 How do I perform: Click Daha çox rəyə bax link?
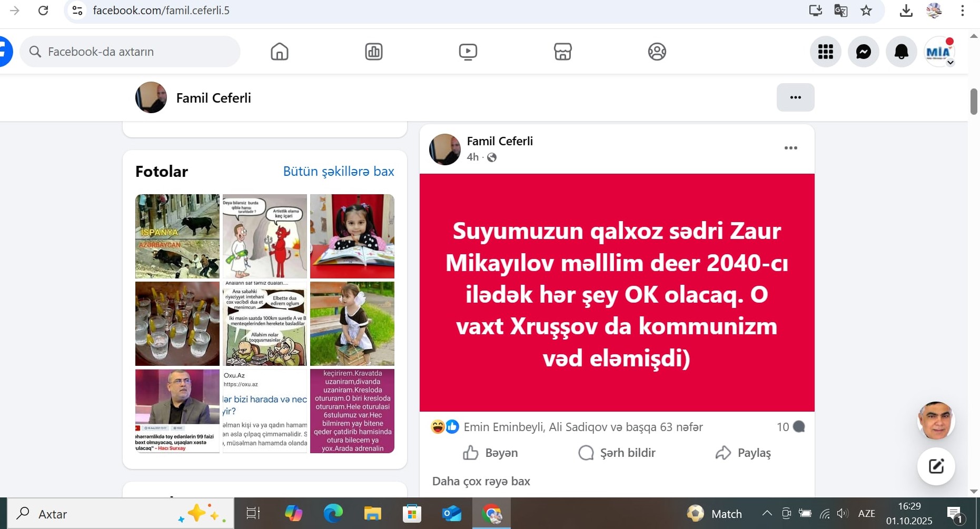tap(481, 481)
